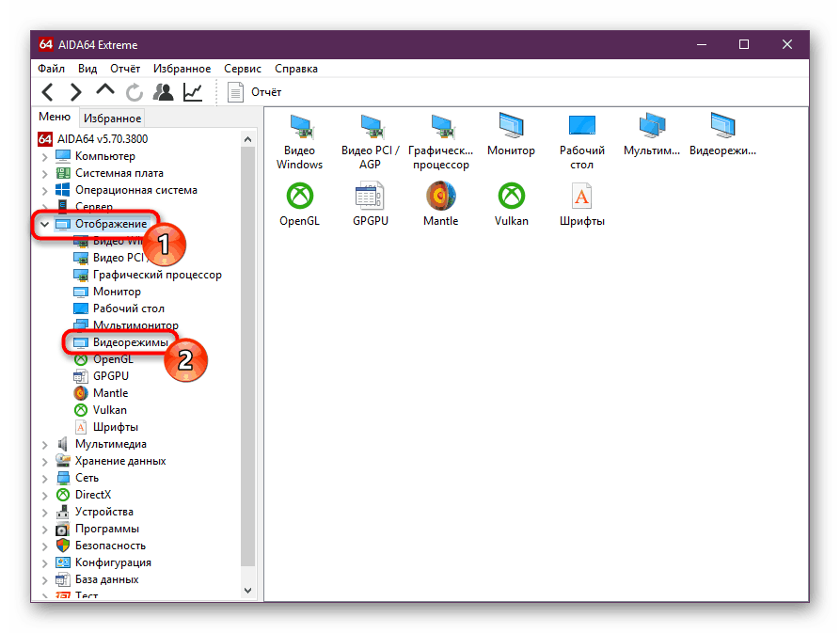The image size is (840, 633).
Task: Open the Видео Windows icon in right pane
Action: [x=299, y=141]
